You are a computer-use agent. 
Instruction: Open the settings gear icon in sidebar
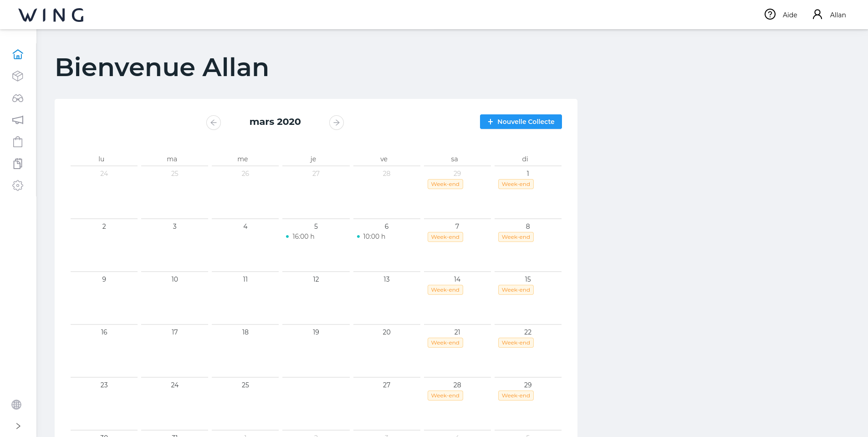(x=18, y=185)
